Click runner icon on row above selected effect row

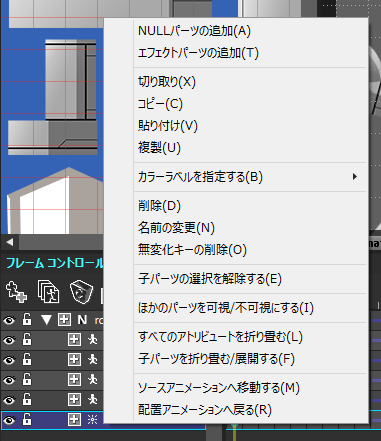point(93,399)
